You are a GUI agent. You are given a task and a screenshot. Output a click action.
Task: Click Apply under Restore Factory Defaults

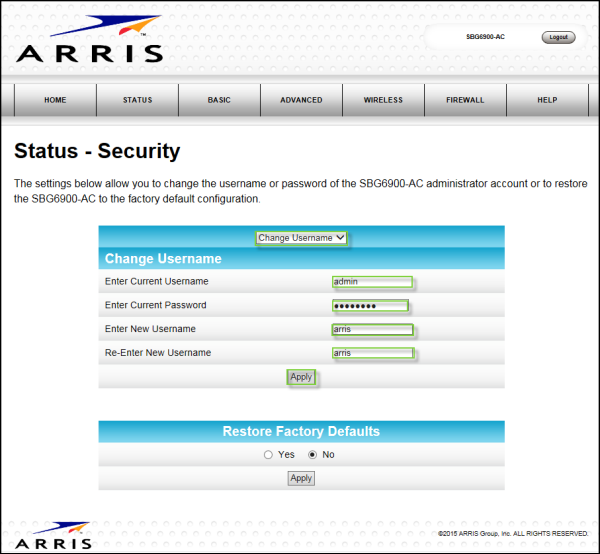click(301, 478)
